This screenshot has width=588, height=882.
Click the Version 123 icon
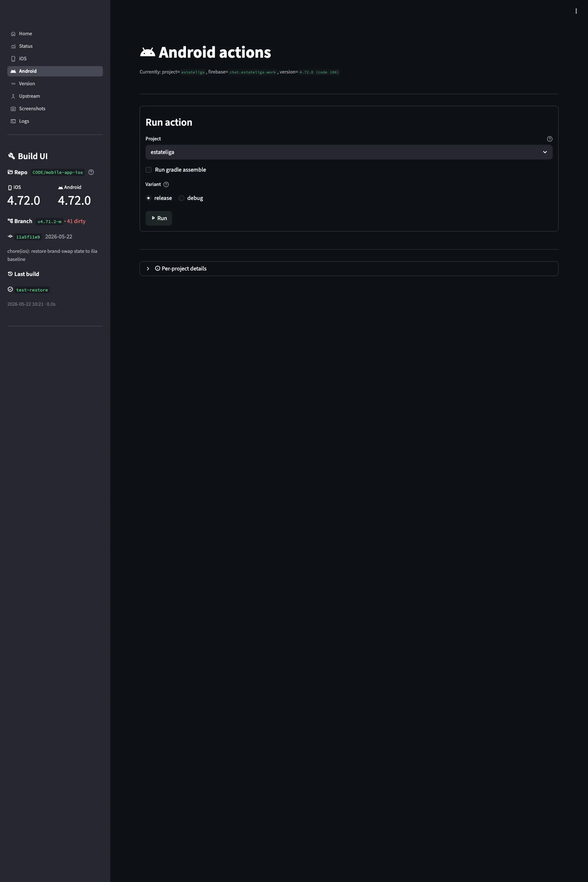[x=13, y=84]
